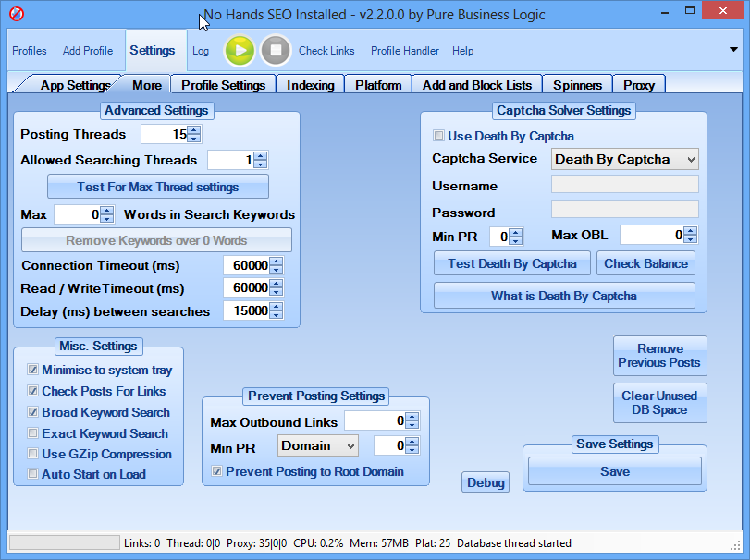750x560 pixels.
Task: Enable Use GZip Compression option
Action: 33,454
